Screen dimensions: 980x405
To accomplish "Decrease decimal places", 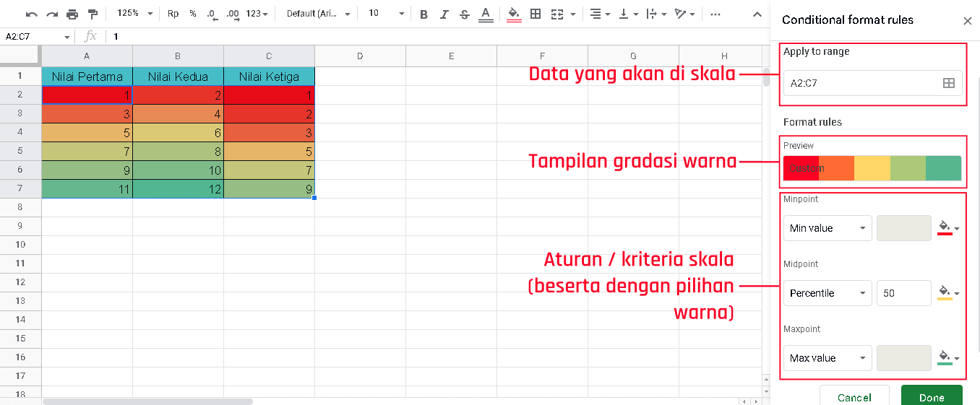I will [212, 14].
